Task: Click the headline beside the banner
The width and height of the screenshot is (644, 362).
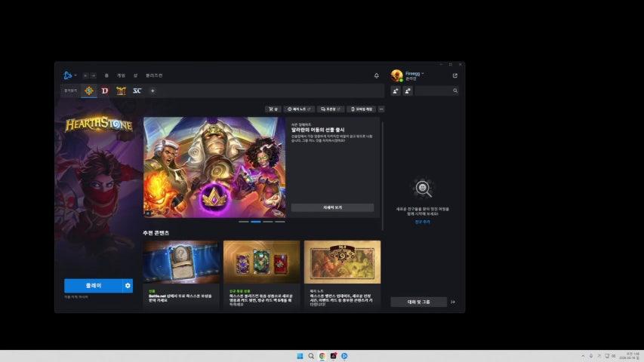Action: 318,130
